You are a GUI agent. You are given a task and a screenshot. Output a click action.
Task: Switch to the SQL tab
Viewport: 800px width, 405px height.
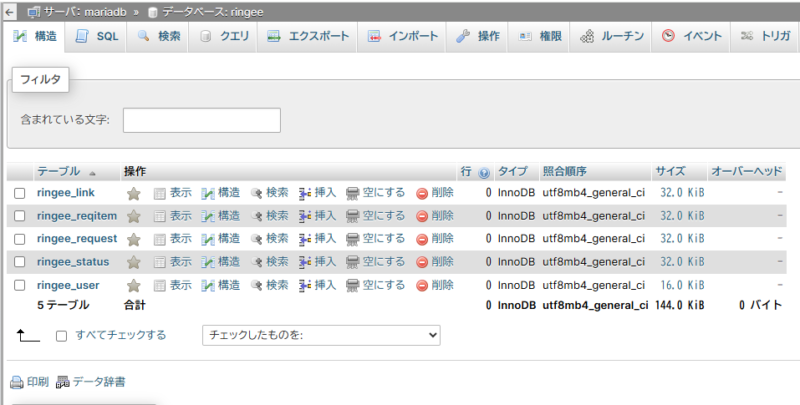tap(98, 36)
